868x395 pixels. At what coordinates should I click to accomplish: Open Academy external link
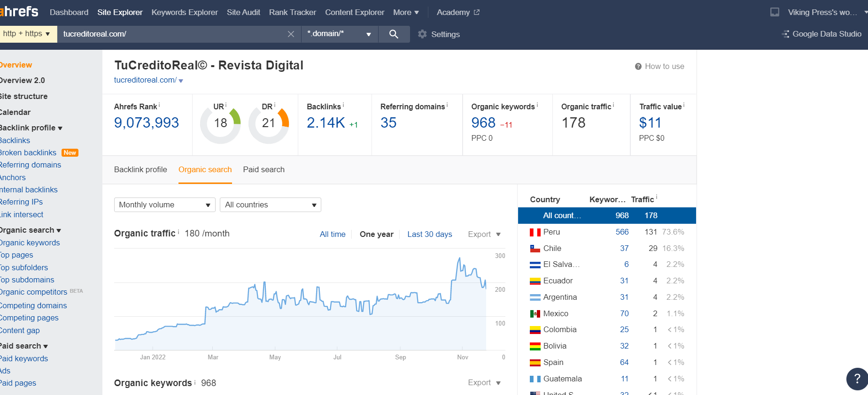pyautogui.click(x=458, y=12)
